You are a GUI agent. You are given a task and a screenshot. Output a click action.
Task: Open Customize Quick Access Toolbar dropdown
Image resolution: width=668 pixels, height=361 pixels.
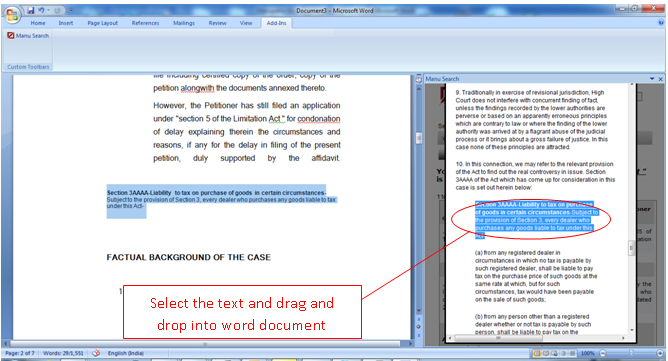71,10
